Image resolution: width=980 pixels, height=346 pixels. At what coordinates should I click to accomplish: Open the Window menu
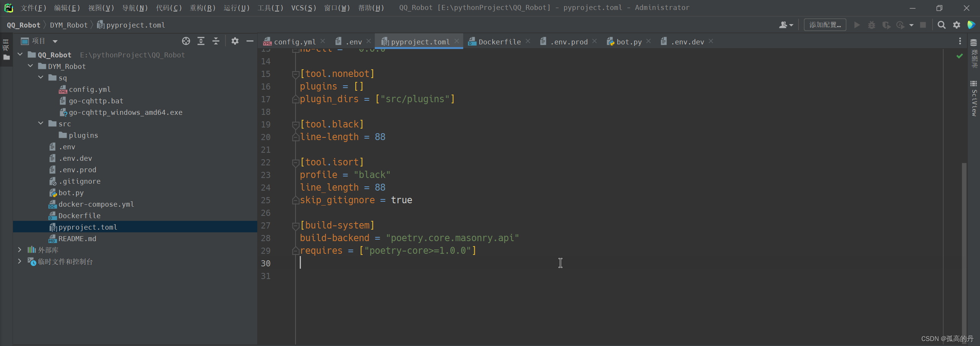coord(337,8)
